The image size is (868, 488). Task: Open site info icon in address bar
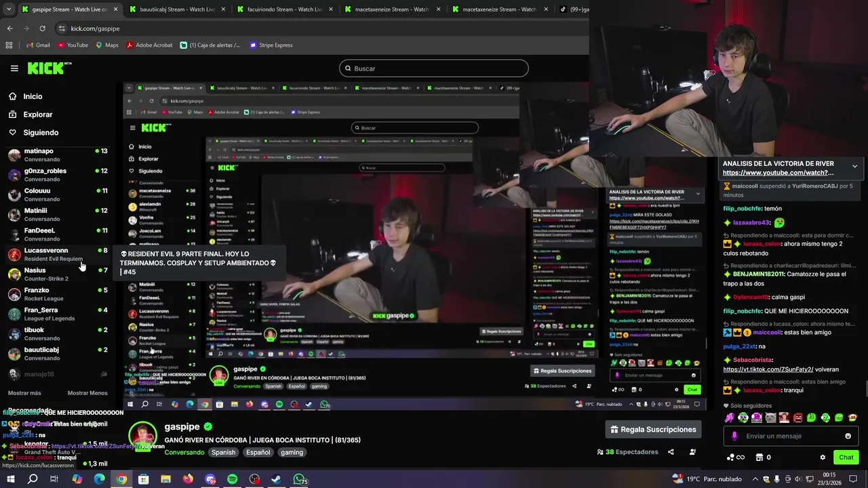(62, 28)
